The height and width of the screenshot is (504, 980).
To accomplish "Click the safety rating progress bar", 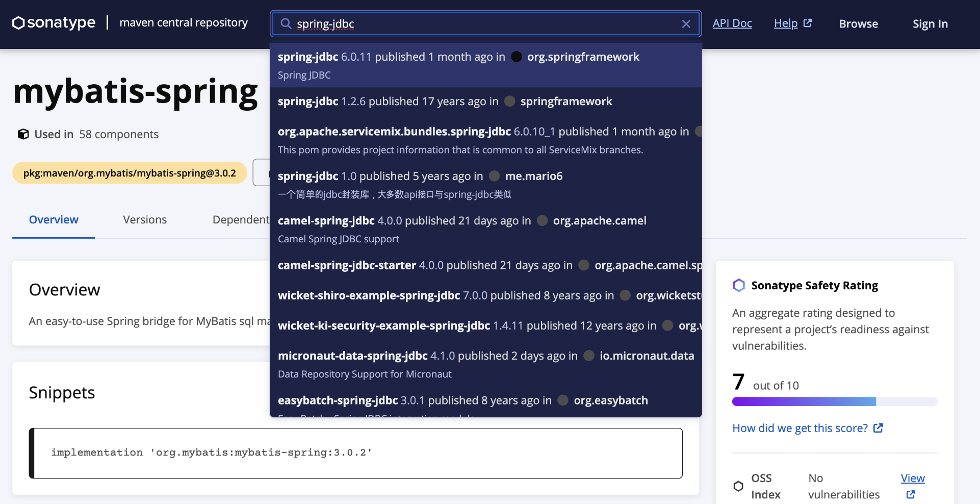I will pos(835,401).
